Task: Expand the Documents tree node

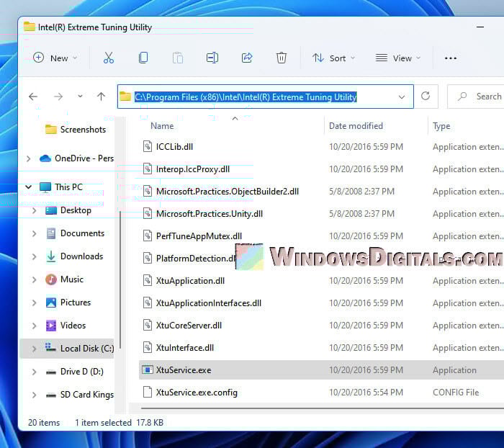Action: (x=34, y=233)
